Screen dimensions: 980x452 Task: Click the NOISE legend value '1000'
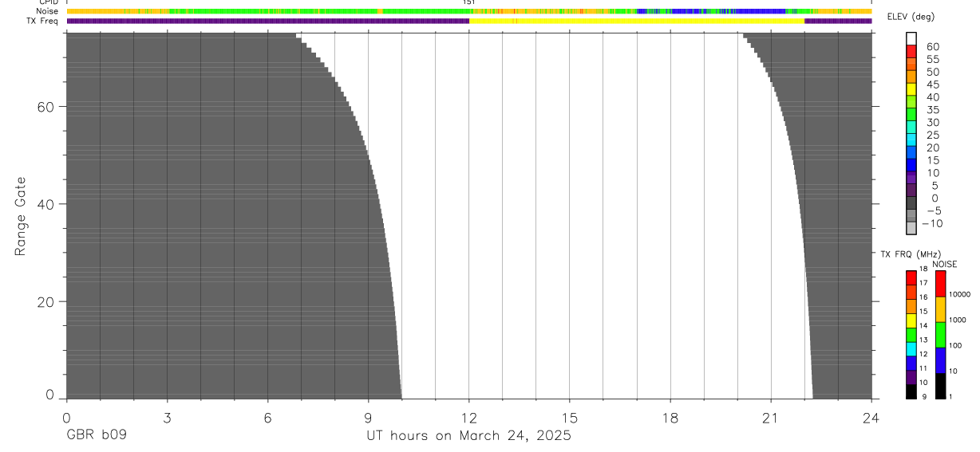coord(958,320)
